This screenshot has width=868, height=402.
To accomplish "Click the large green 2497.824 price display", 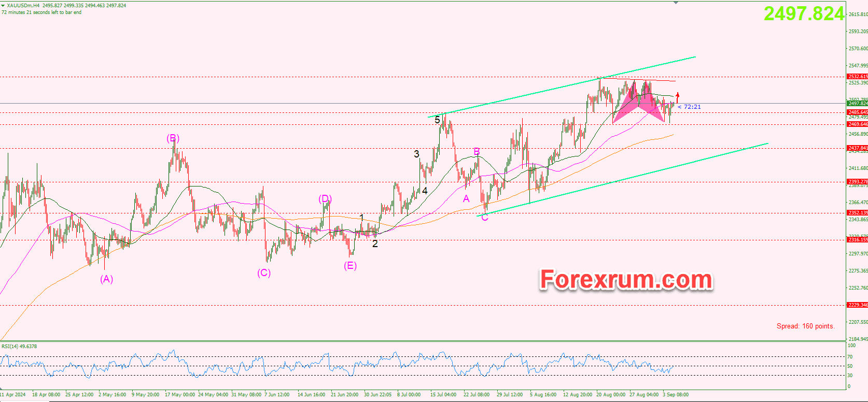I will (x=804, y=14).
